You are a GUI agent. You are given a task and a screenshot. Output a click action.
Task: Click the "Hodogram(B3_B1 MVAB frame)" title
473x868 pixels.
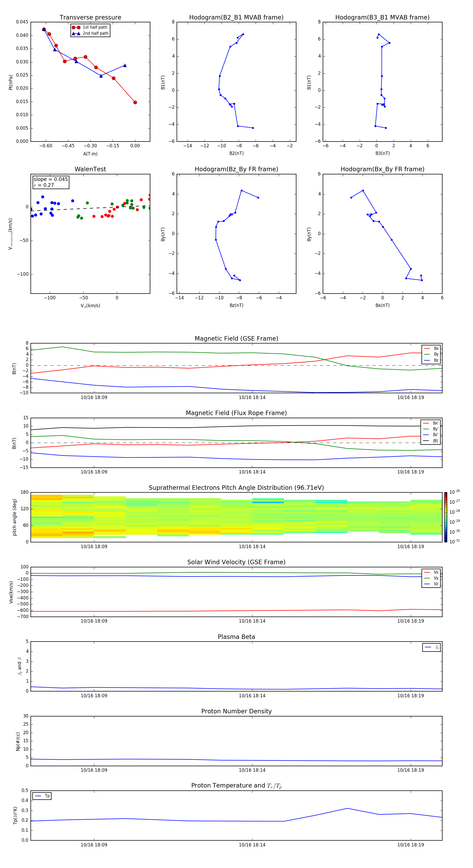[382, 18]
